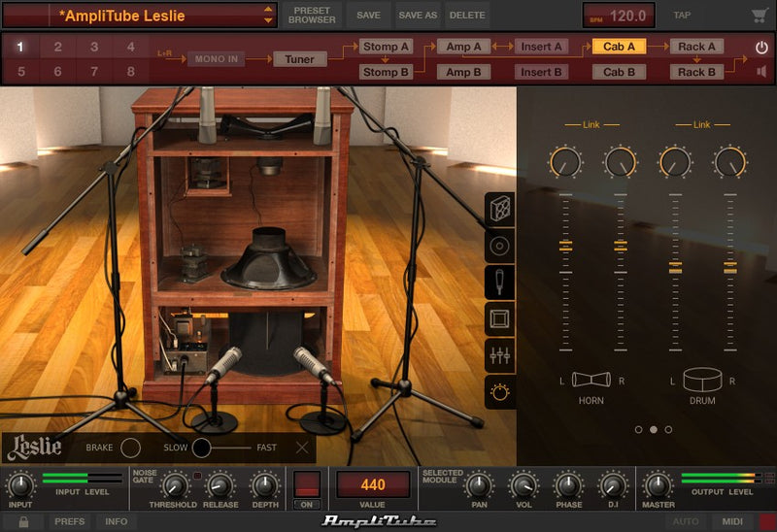Click the horn illustration icon
777x532 pixels.
[x=591, y=380]
